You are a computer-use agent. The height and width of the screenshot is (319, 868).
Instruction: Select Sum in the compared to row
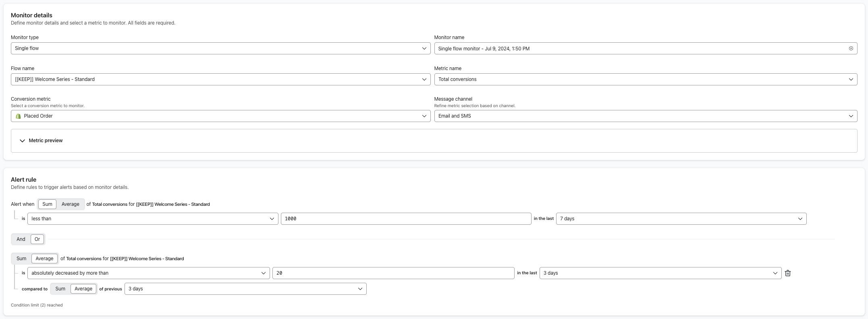60,289
